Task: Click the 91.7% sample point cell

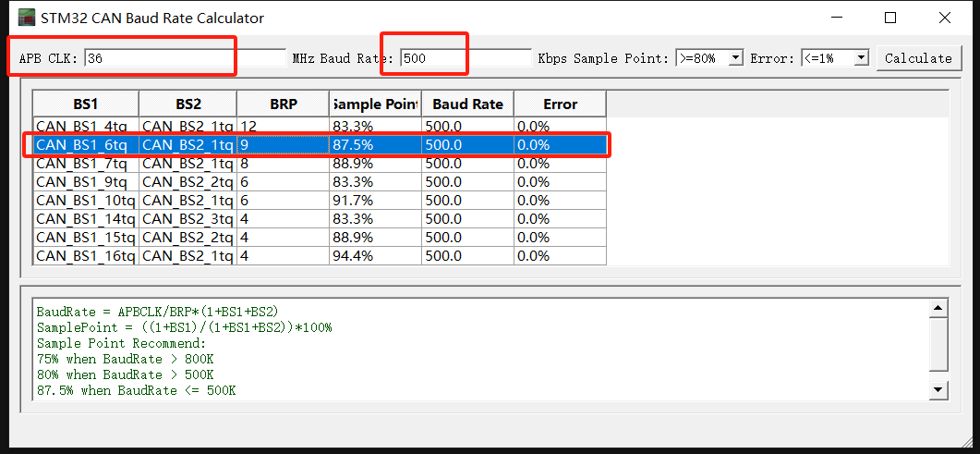Action: point(376,201)
